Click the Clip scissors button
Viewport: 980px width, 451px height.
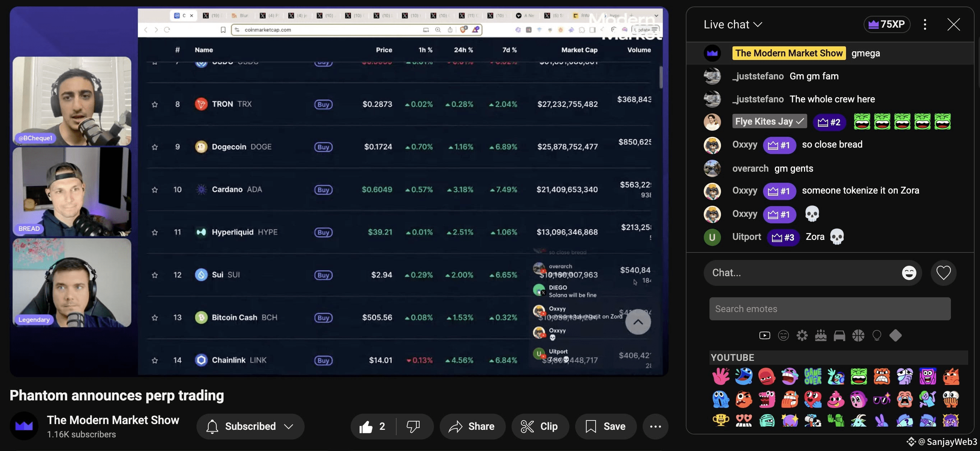pyautogui.click(x=540, y=426)
